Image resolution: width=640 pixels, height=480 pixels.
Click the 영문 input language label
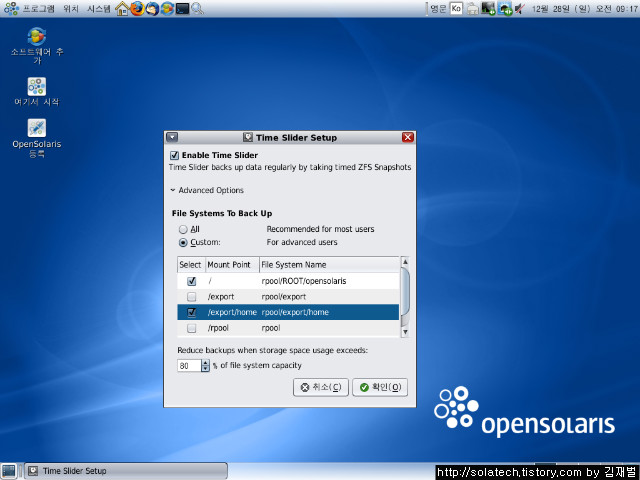point(438,9)
